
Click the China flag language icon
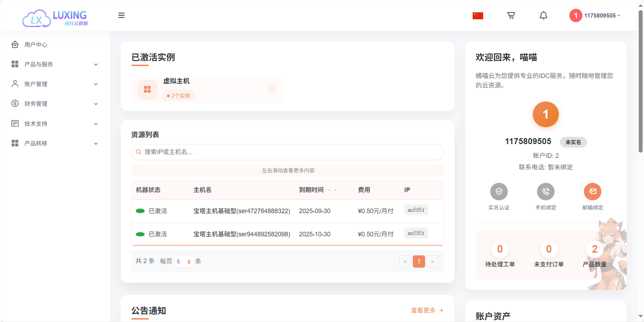pyautogui.click(x=478, y=16)
